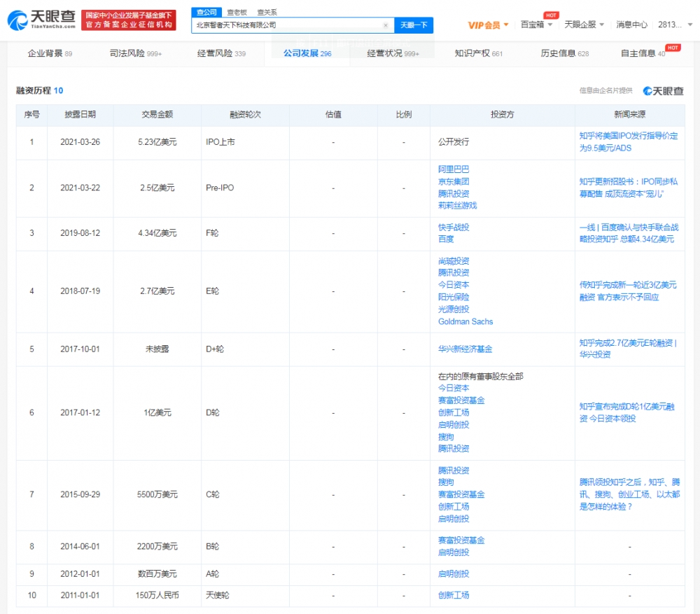
Task: Open investor link 快手战投
Action: click(454, 228)
